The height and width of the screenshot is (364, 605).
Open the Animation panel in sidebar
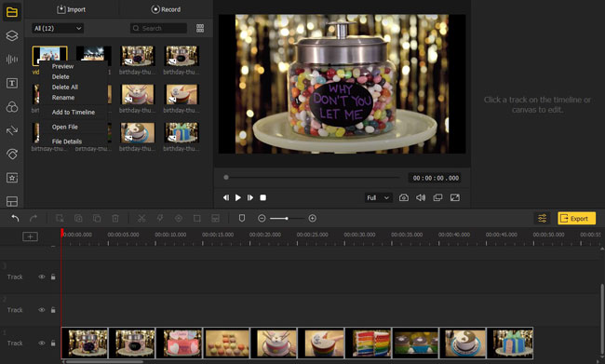coord(12,154)
